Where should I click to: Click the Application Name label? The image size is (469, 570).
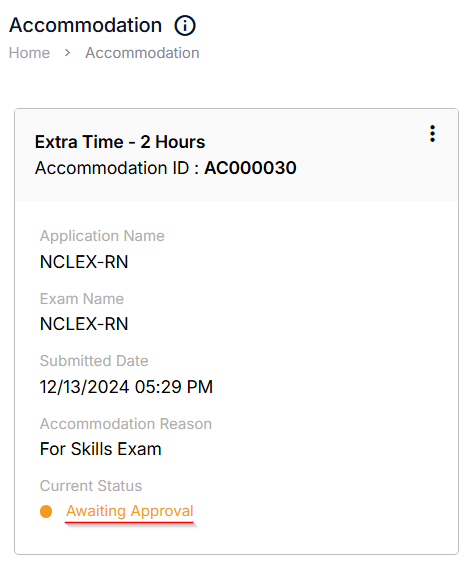[x=102, y=236]
